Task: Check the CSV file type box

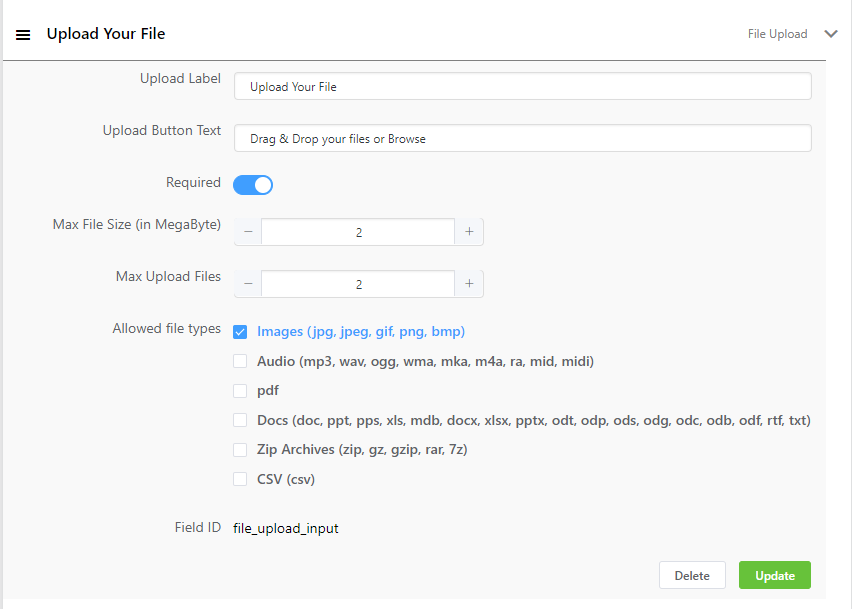Action: (240, 479)
